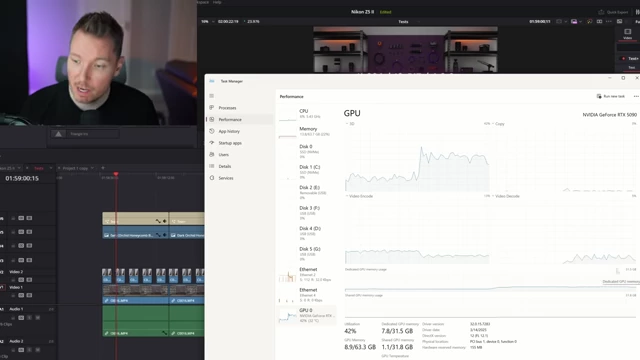
Task: Click the timeline timecode 01:59:00:15 field
Action: pos(22,178)
